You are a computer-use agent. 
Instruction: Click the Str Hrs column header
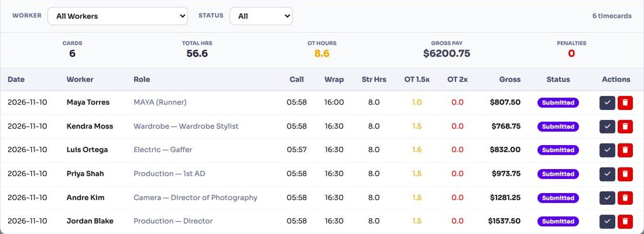click(x=374, y=80)
